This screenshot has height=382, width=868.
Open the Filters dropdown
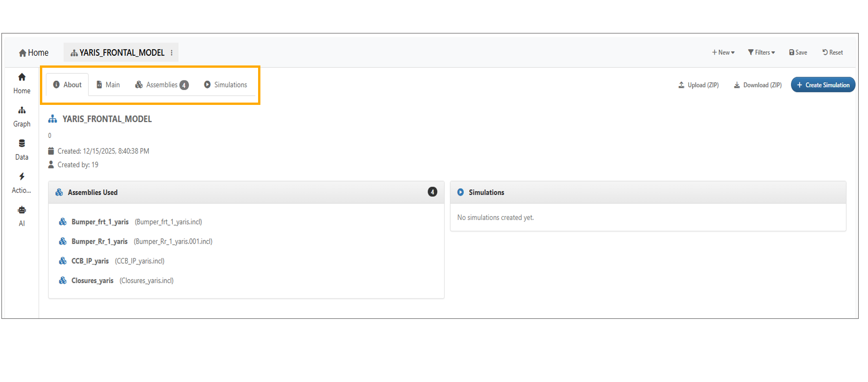point(761,52)
